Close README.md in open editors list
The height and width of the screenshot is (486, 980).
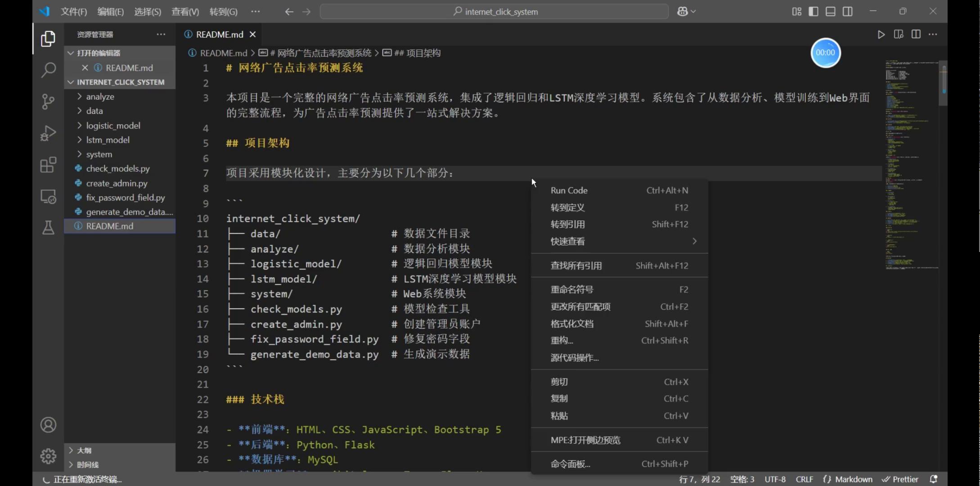tap(85, 68)
